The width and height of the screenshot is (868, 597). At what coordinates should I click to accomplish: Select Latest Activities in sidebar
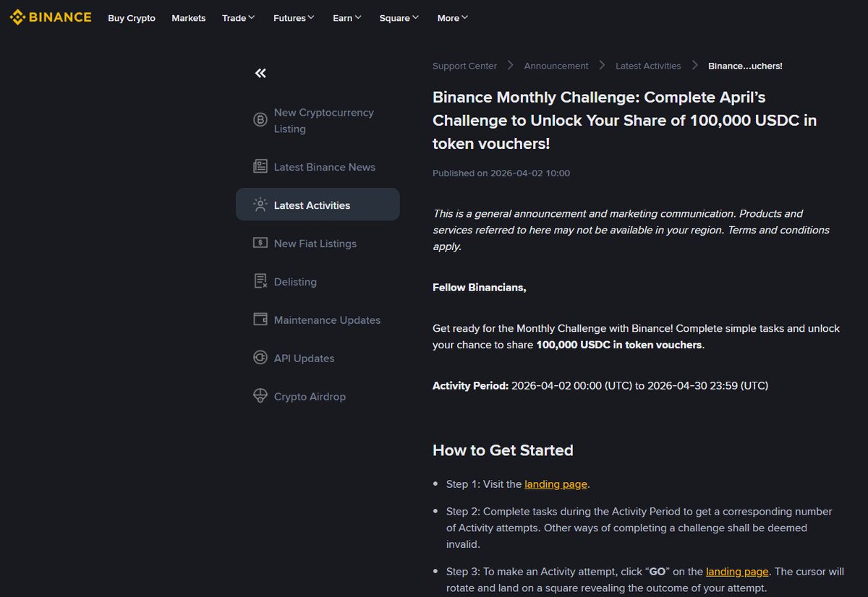point(318,205)
